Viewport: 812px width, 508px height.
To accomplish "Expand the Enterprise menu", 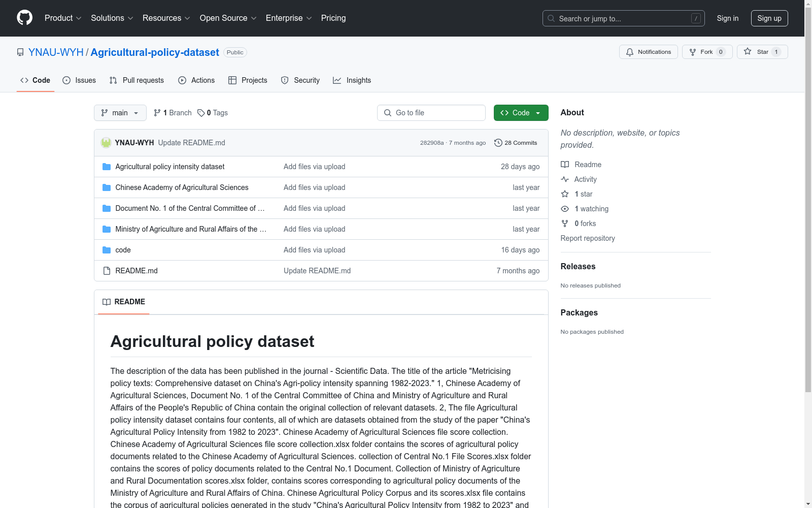I will pos(289,18).
